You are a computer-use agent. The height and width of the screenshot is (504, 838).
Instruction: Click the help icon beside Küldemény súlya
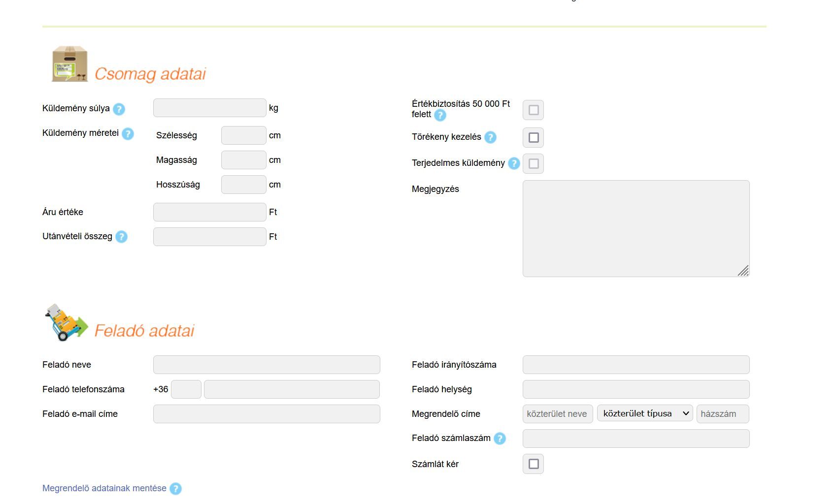point(119,109)
